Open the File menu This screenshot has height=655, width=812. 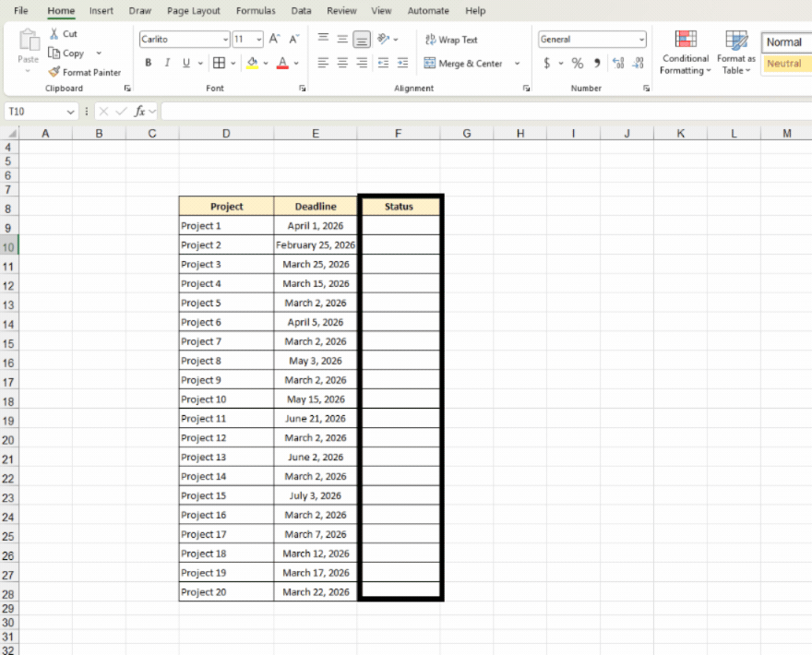pos(20,10)
